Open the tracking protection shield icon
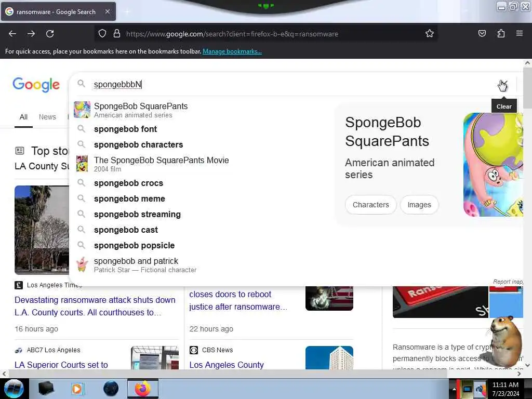The height and width of the screenshot is (399, 532). click(x=102, y=34)
